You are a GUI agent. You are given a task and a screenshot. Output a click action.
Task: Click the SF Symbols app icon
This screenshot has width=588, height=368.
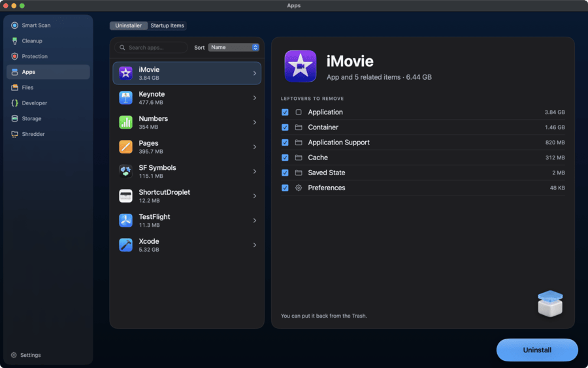(x=125, y=171)
